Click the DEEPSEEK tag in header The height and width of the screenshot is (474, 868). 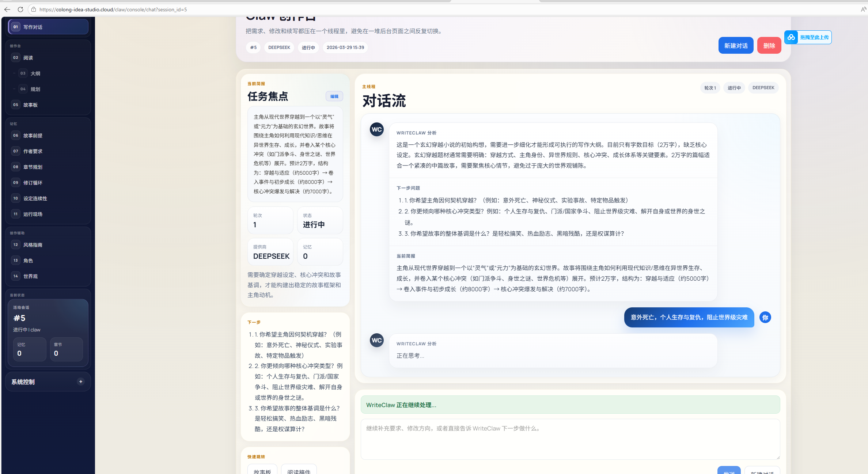pos(279,48)
